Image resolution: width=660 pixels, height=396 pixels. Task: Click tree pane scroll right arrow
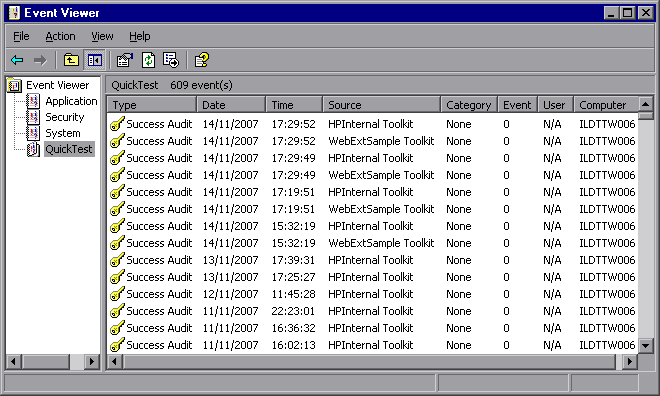(91, 361)
